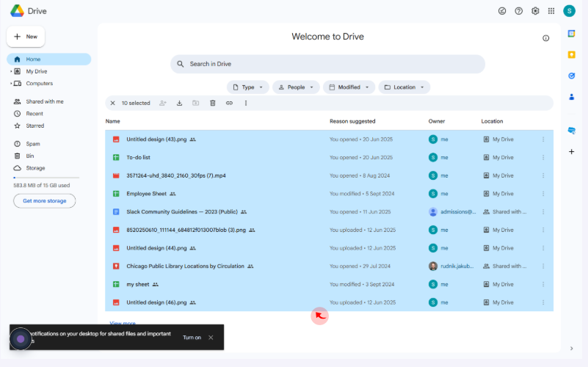The image size is (588, 367).
Task: Expand the side panel chevron
Action: [x=572, y=348]
